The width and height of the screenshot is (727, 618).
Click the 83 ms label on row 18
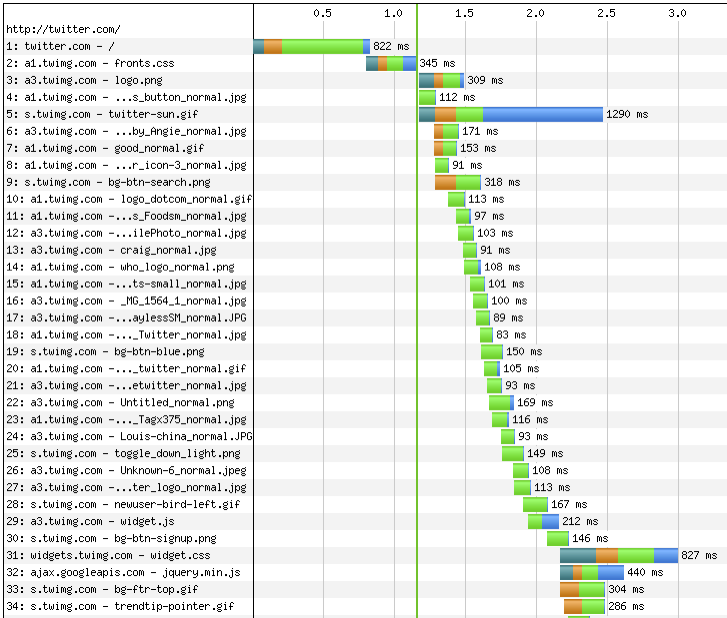(511, 335)
